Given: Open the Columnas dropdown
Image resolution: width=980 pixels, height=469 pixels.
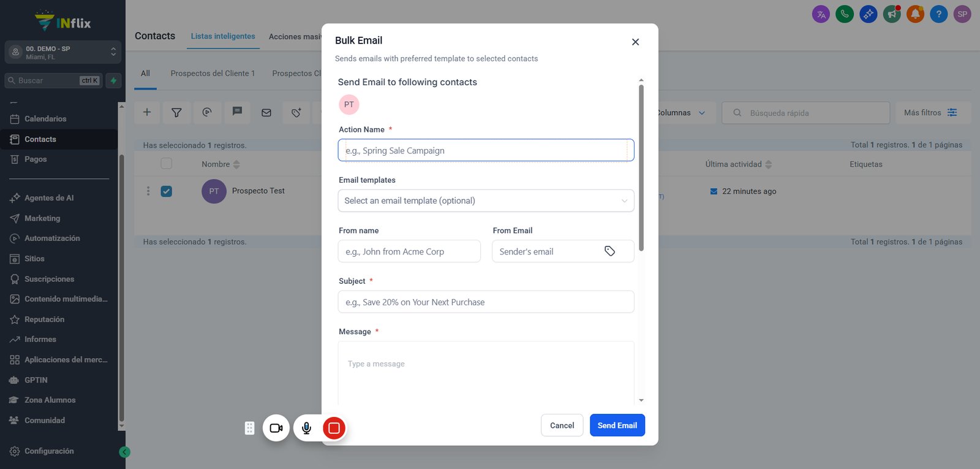Looking at the screenshot, I should point(681,113).
